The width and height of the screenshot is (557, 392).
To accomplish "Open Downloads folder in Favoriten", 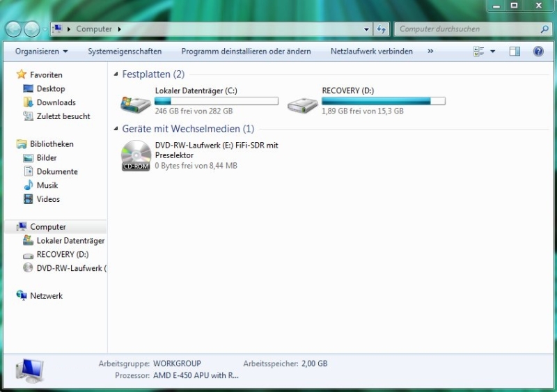I will tap(56, 102).
